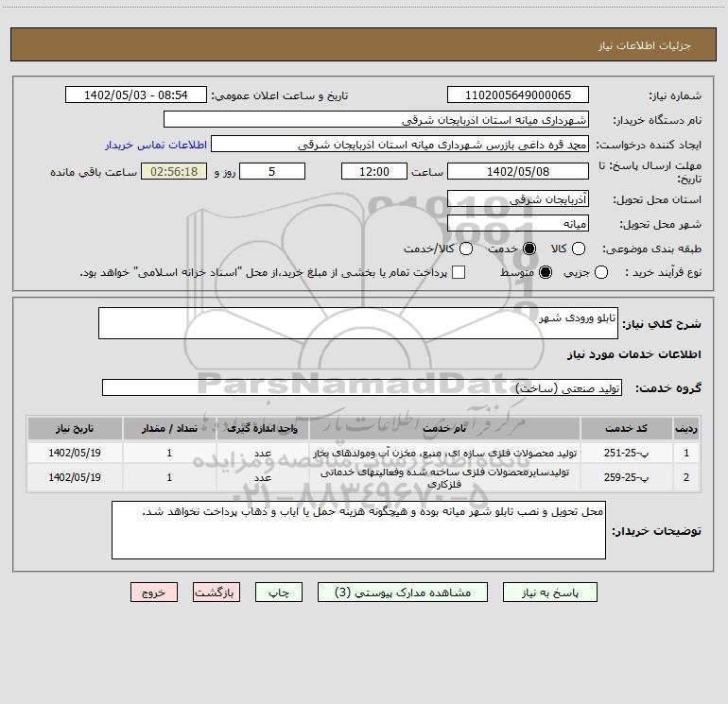Click the buyer organization name field
The width and height of the screenshot is (728, 704).
pos(376,120)
